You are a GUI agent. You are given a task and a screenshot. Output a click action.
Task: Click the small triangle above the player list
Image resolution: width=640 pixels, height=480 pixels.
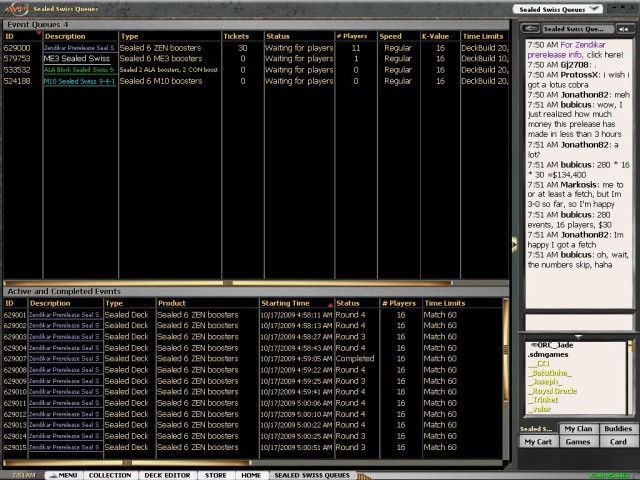(578, 337)
